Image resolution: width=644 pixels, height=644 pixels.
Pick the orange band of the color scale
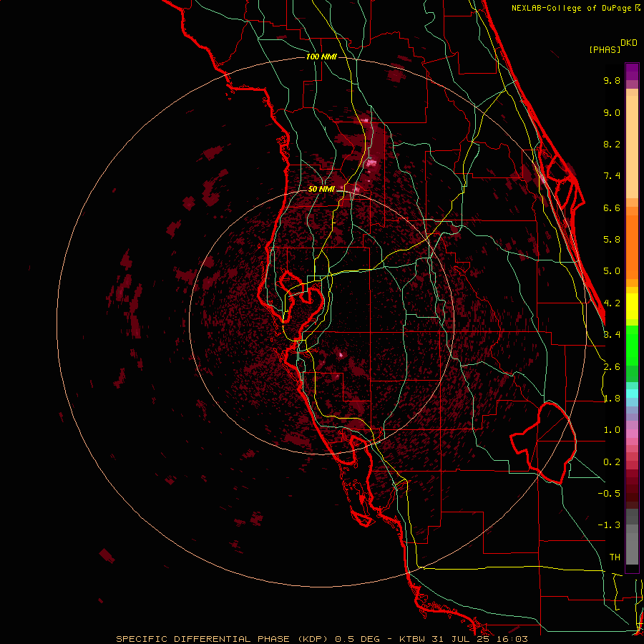pyautogui.click(x=632, y=246)
